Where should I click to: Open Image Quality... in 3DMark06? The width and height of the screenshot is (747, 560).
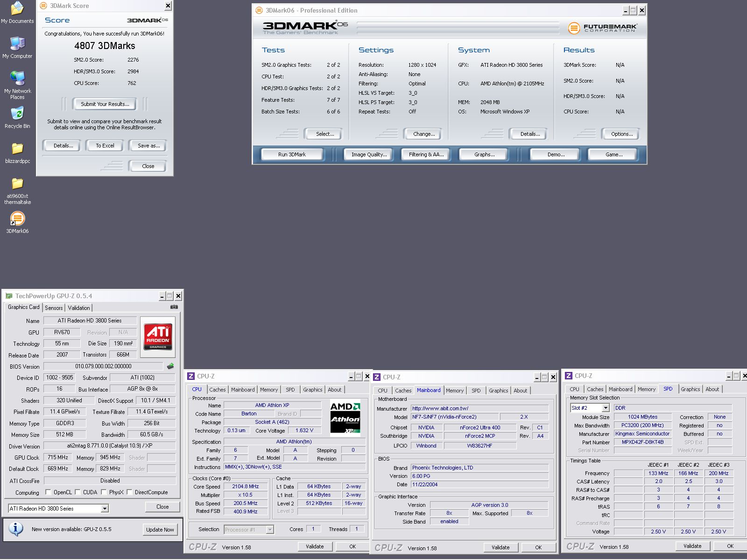pos(369,154)
